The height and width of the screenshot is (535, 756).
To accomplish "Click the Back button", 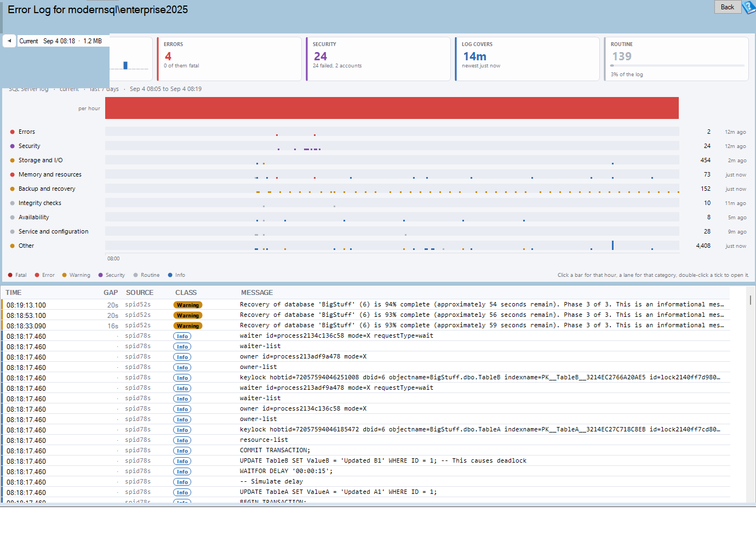I will (728, 7).
